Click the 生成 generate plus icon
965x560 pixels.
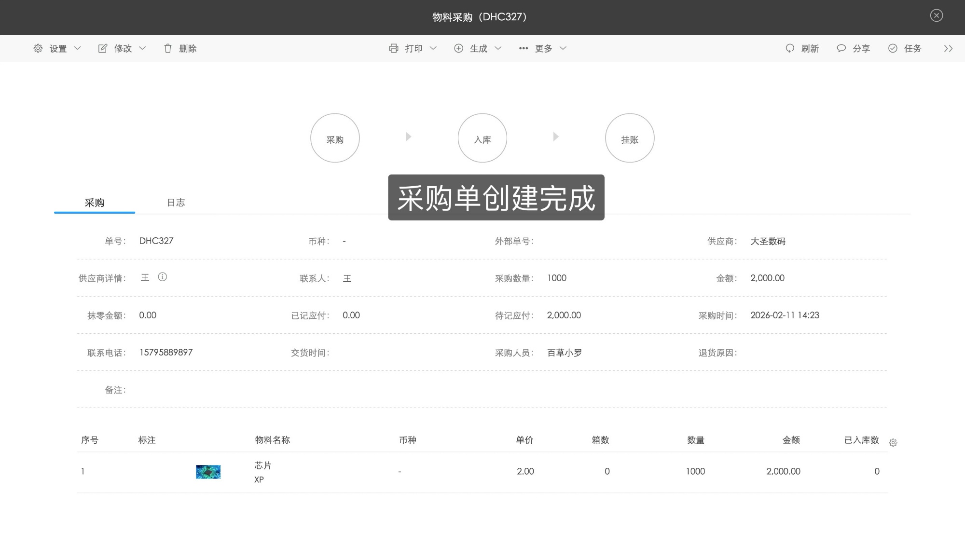(x=459, y=48)
